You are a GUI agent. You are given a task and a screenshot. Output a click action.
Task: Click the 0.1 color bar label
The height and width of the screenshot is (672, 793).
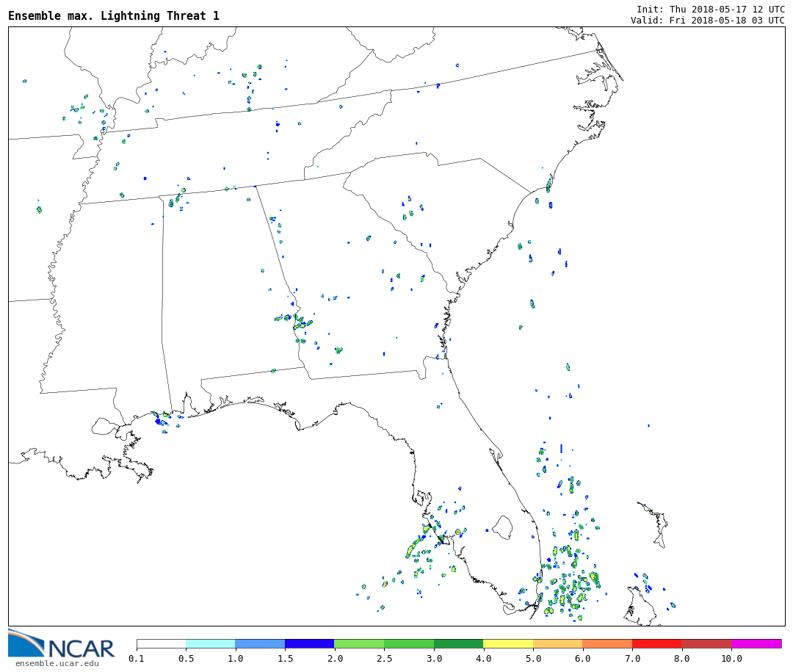tap(137, 658)
